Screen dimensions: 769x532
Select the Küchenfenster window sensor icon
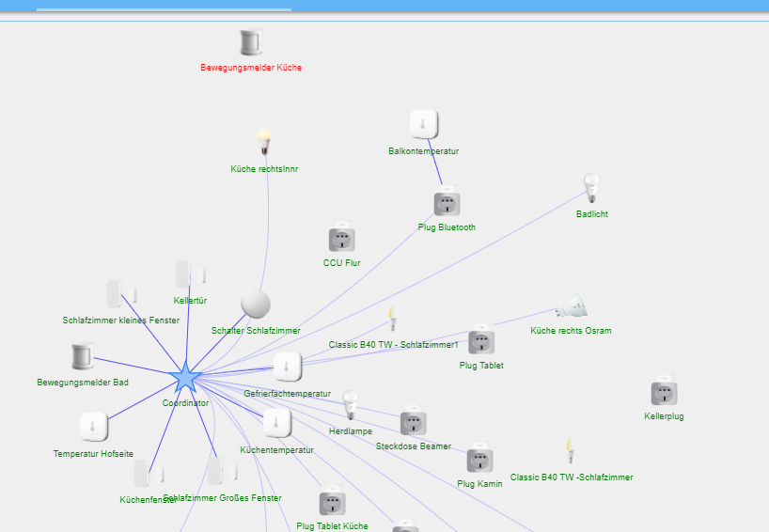[x=149, y=473]
